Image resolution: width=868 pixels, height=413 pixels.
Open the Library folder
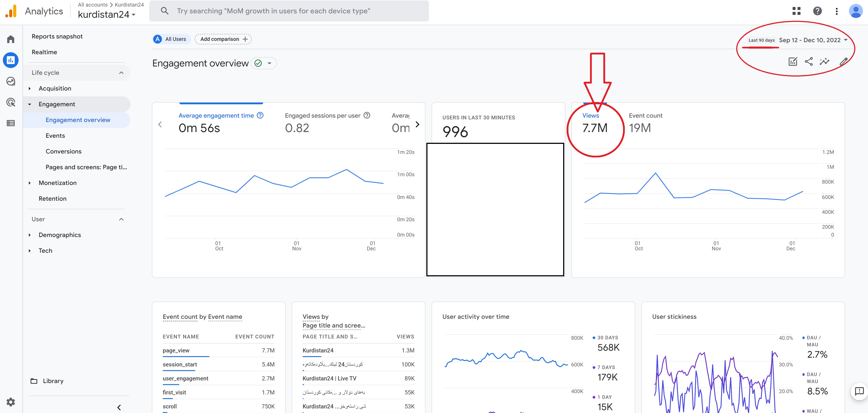(47, 381)
